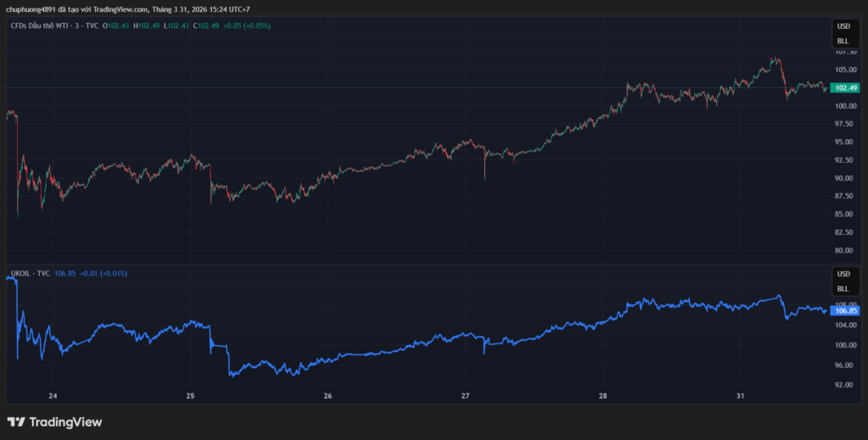Select date 26 on time axis
This screenshot has width=868, height=440.
point(328,396)
